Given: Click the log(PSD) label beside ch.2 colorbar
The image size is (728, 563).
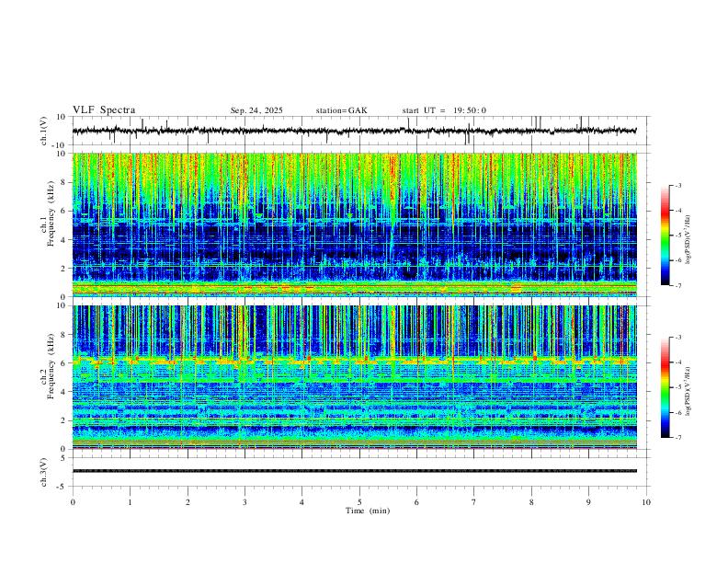Looking at the screenshot, I should pos(688,391).
